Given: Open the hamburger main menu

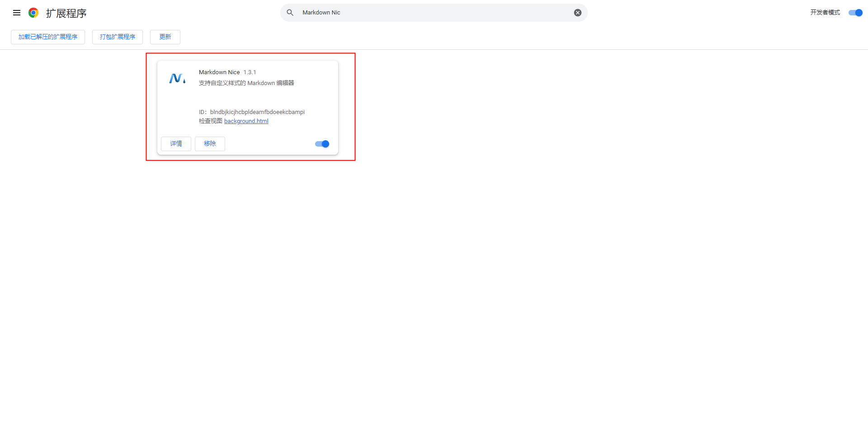Looking at the screenshot, I should pyautogui.click(x=17, y=13).
